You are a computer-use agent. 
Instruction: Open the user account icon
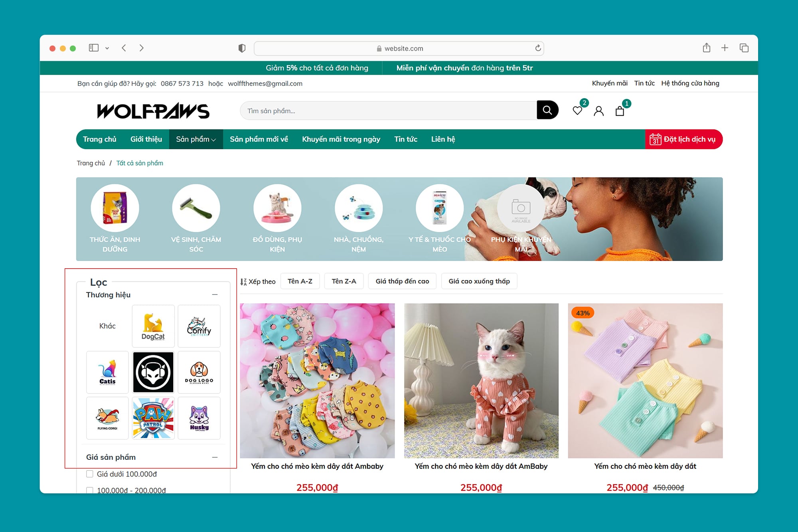598,111
